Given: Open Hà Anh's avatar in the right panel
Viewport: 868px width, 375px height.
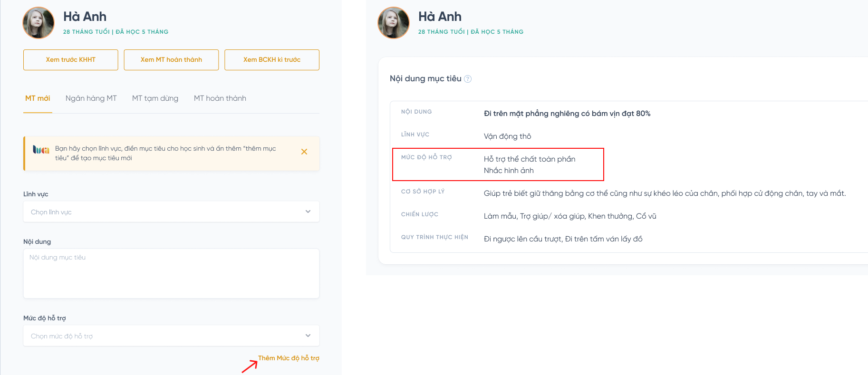Looking at the screenshot, I should click(x=394, y=23).
